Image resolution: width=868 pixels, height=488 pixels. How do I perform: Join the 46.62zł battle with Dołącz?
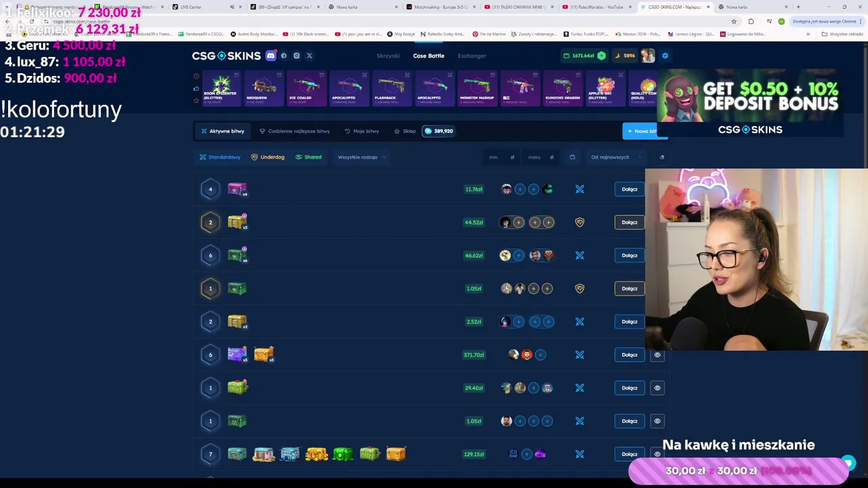[x=629, y=256]
